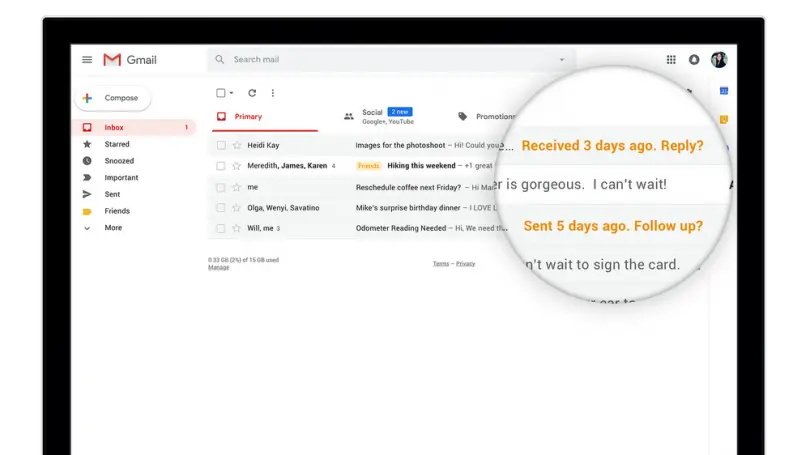The image size is (810, 455).
Task: Open Google apps grid icon
Action: tap(671, 60)
